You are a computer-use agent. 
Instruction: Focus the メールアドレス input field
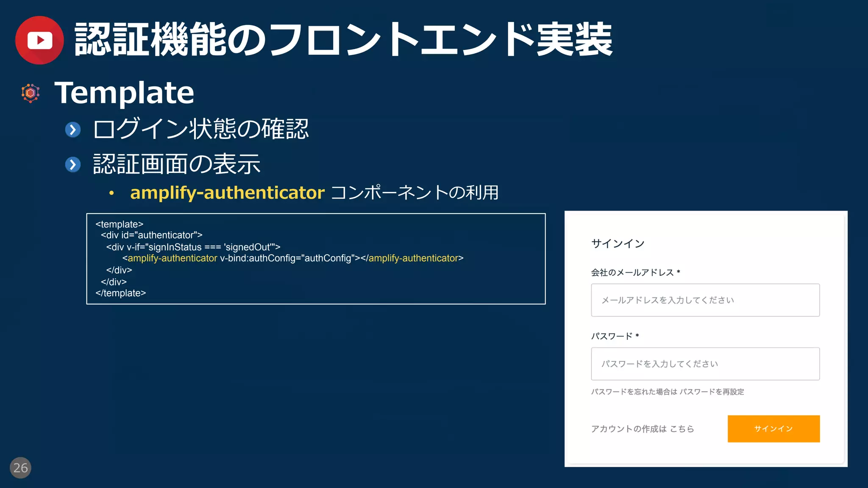[x=705, y=300]
